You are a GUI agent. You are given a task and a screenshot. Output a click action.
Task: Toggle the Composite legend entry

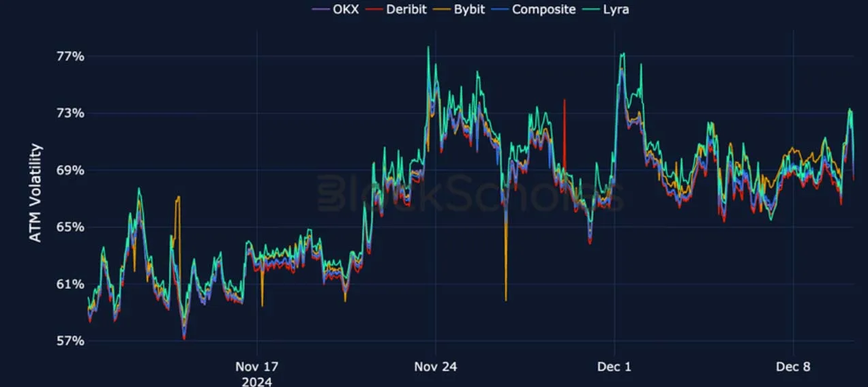point(534,10)
